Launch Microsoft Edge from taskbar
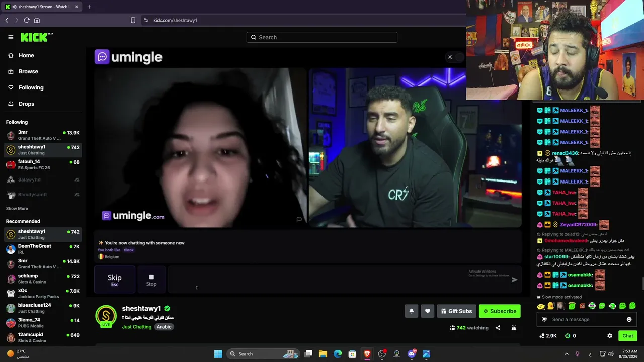Image resolution: width=644 pixels, height=362 pixels. 338,354
